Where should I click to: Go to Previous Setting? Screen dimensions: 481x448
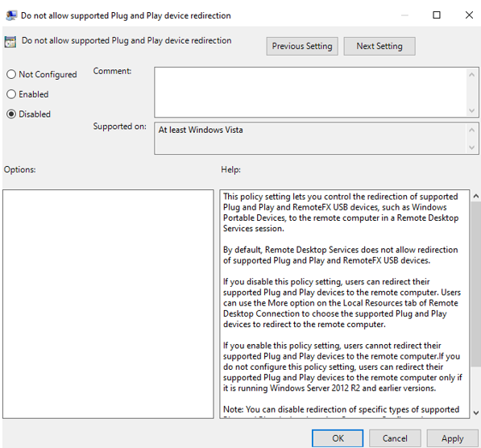302,47
